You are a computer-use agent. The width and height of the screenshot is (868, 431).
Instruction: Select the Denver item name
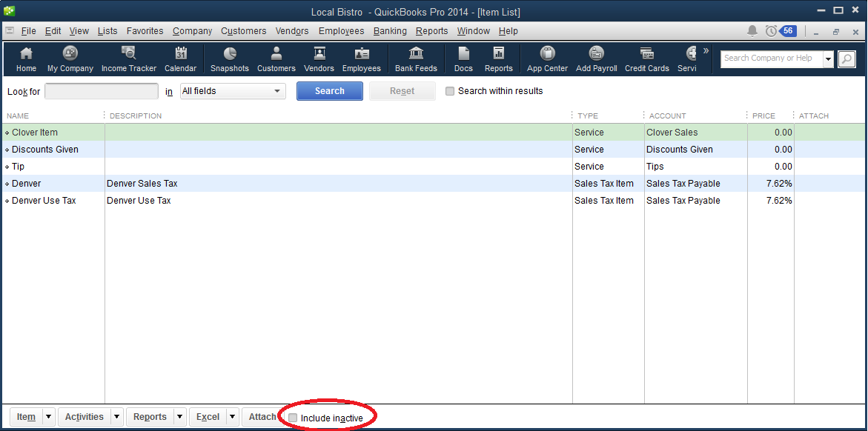tap(27, 184)
